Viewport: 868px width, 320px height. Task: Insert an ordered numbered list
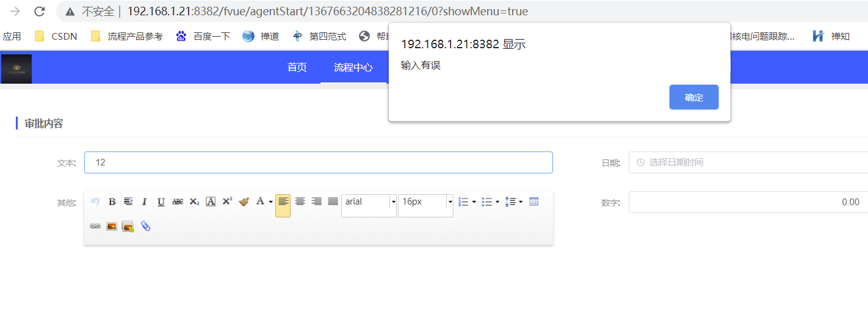[x=463, y=202]
